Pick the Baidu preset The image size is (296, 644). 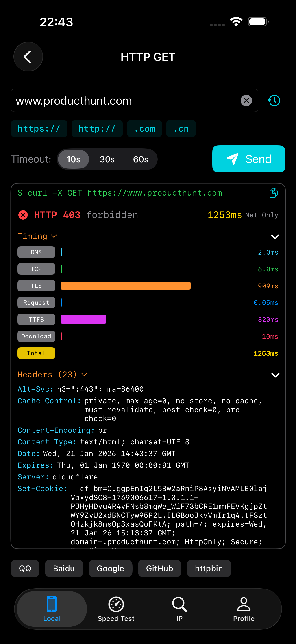(x=64, y=568)
